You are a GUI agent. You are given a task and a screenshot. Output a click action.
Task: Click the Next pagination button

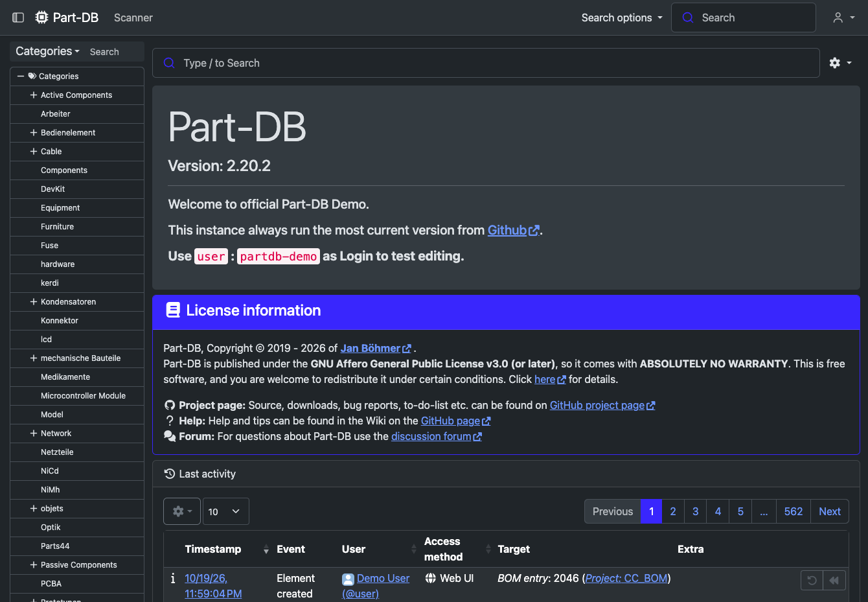(830, 511)
